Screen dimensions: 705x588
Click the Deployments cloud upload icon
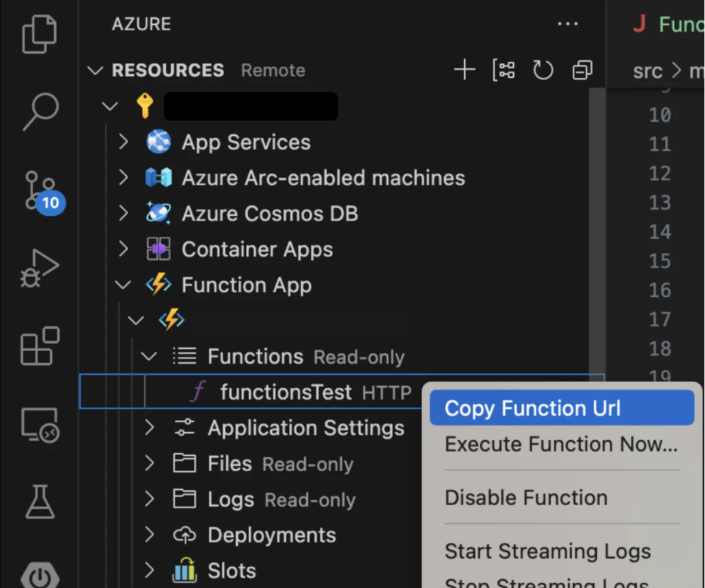click(x=184, y=534)
